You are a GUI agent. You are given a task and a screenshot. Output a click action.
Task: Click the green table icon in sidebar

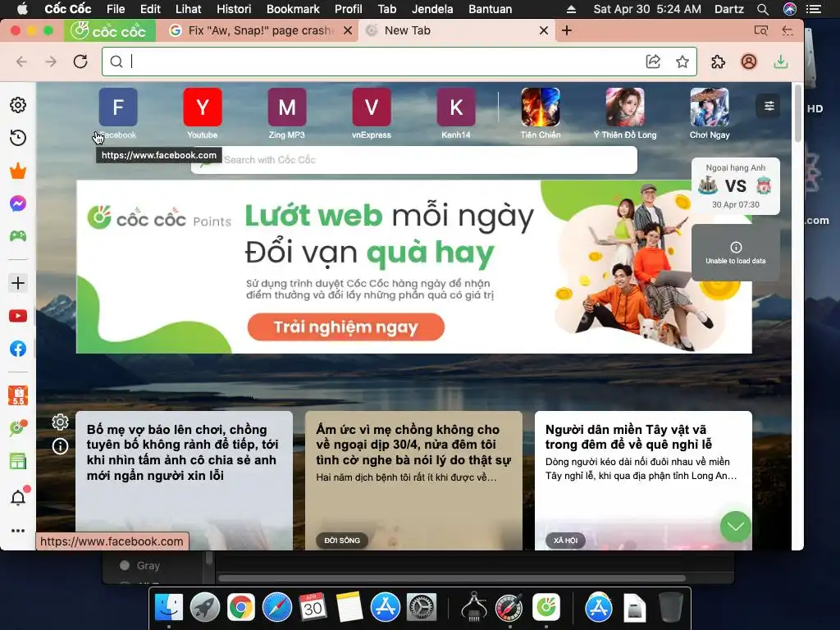pos(18,461)
